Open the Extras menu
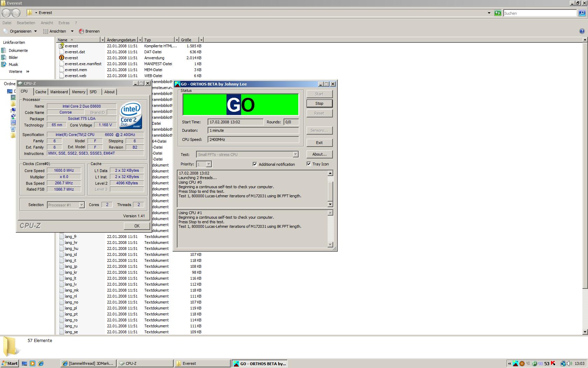The image size is (588, 368). 64,23
